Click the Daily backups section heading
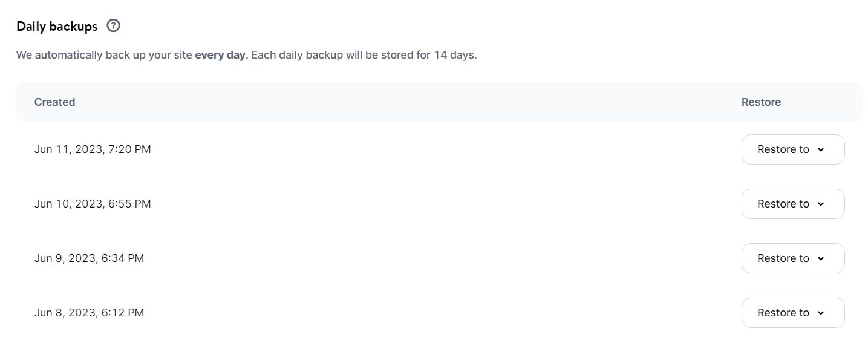The image size is (868, 340). coord(57,27)
